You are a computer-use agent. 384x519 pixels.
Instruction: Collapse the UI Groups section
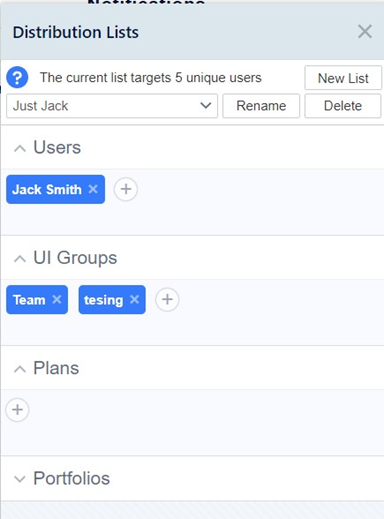click(20, 258)
